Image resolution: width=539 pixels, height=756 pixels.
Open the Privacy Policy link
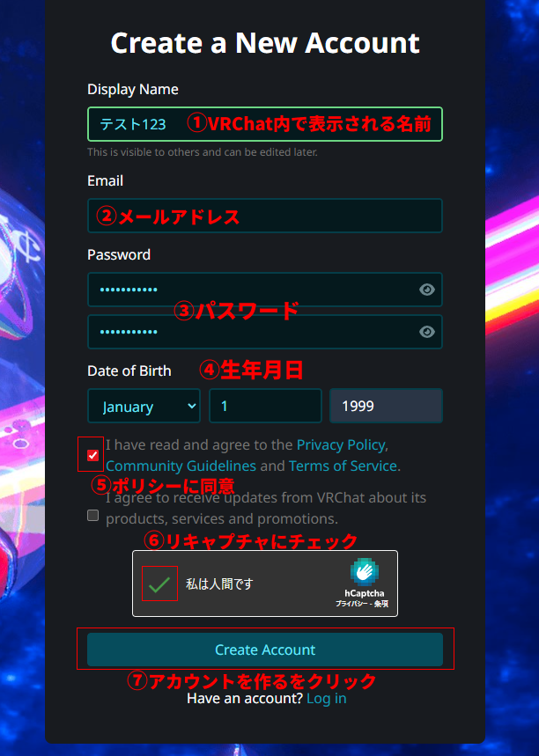(341, 444)
